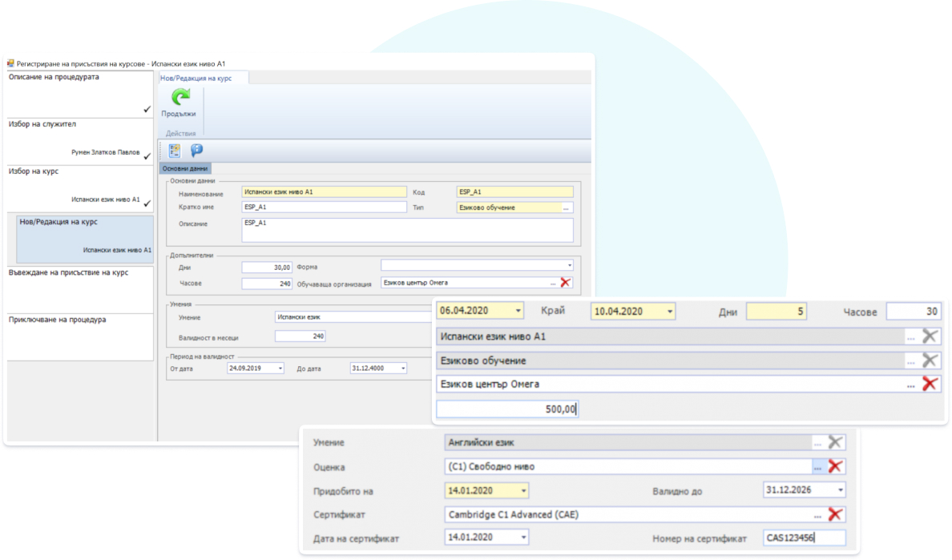The image size is (952, 560).
Task: Open the Валидно до 31.12.2026 dropdown
Action: [841, 489]
